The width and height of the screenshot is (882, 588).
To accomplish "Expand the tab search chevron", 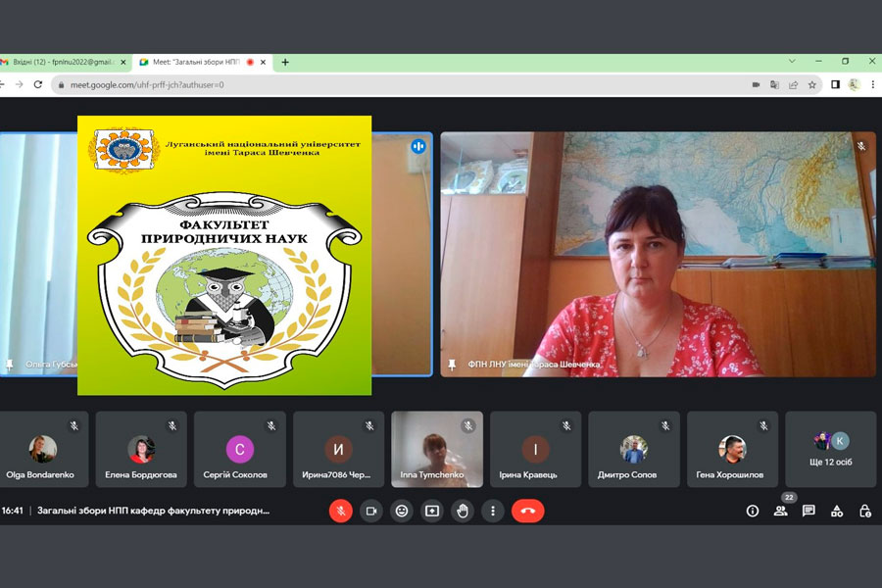I will [792, 61].
